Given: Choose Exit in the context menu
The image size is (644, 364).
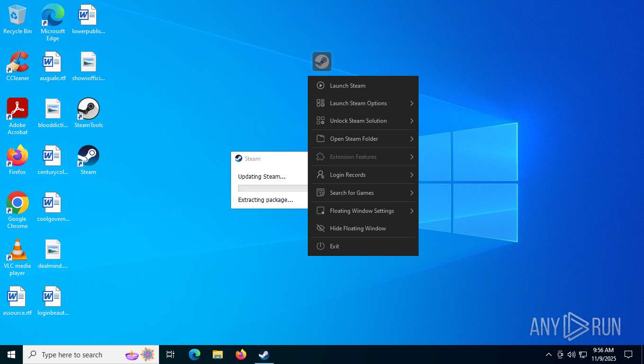Looking at the screenshot, I should 363,246.
